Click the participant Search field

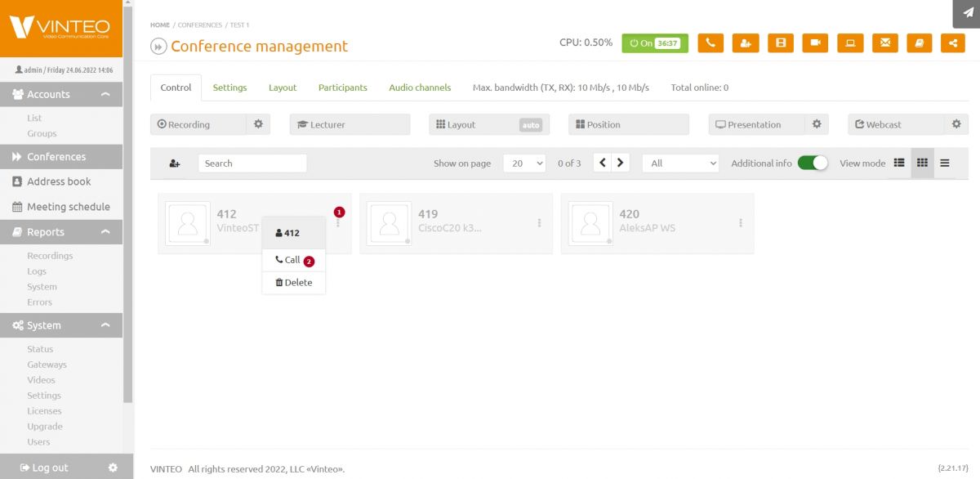click(x=252, y=163)
